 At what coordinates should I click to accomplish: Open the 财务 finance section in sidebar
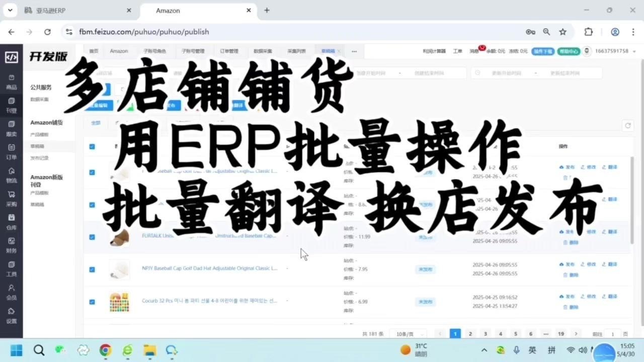[x=11, y=245]
